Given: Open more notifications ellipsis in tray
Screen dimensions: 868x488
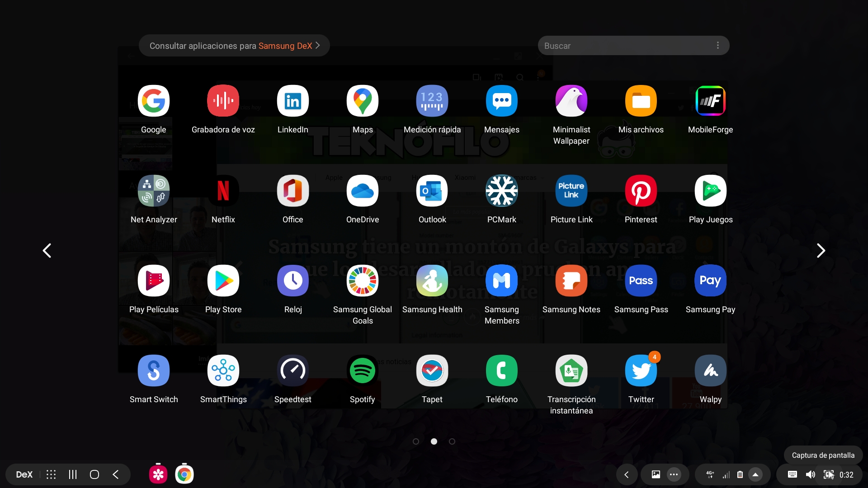Looking at the screenshot, I should point(674,474).
